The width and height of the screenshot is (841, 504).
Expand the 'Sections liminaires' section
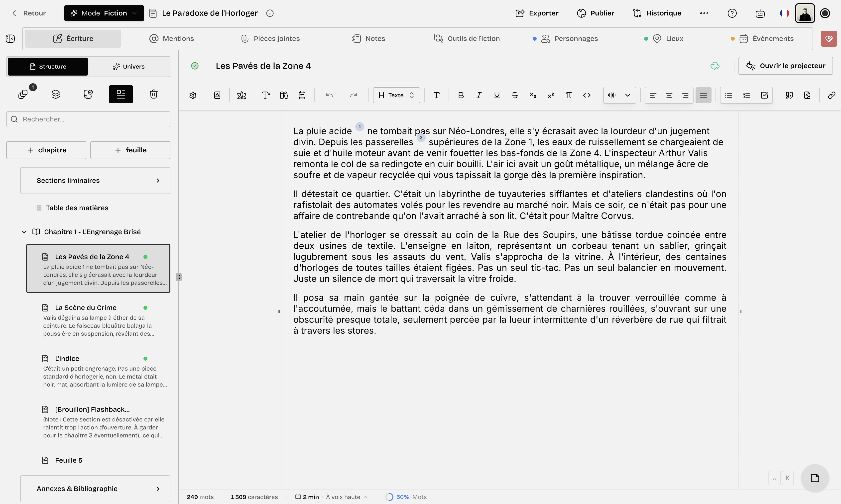tap(158, 180)
